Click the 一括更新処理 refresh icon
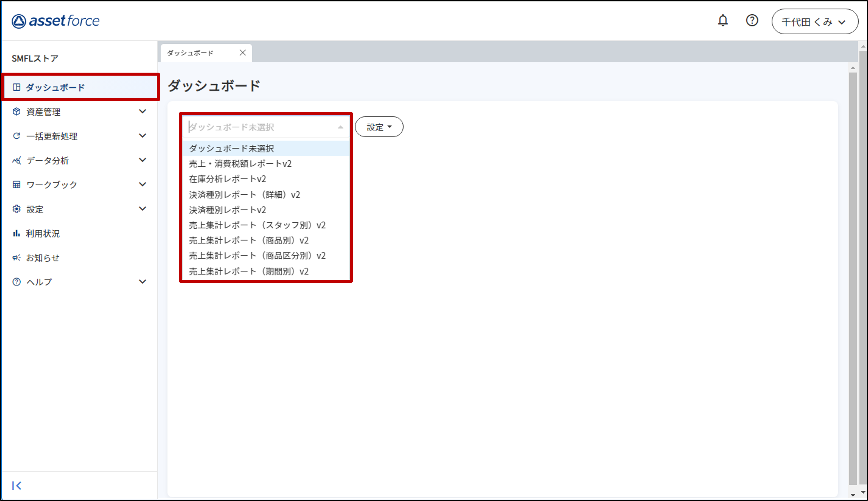The height and width of the screenshot is (501, 868). point(16,136)
